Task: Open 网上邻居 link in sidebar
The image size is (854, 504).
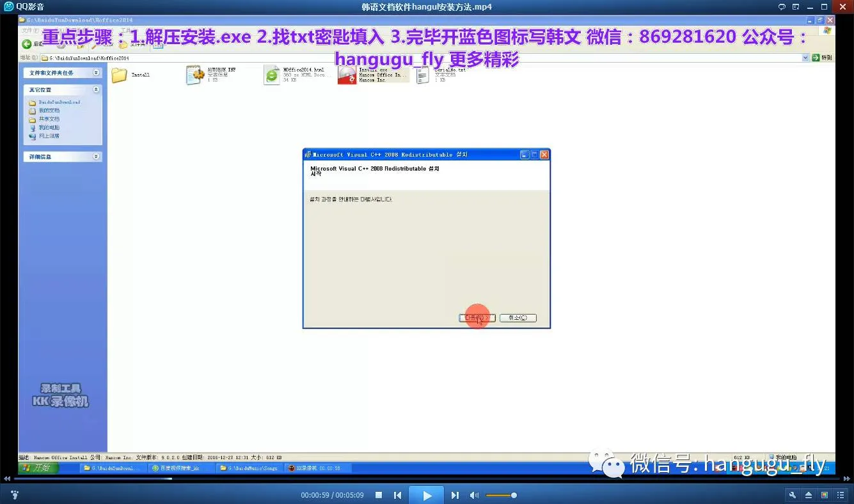Action: pyautogui.click(x=49, y=136)
